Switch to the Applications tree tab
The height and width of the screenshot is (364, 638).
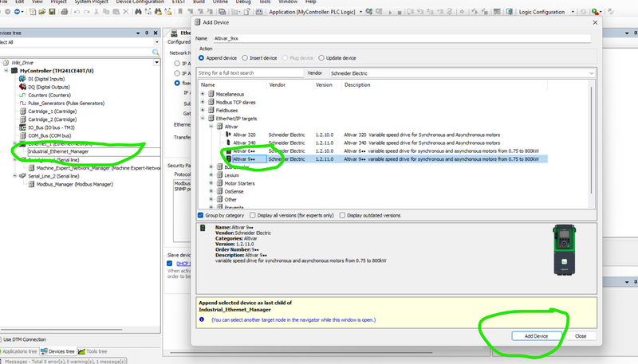(20, 350)
